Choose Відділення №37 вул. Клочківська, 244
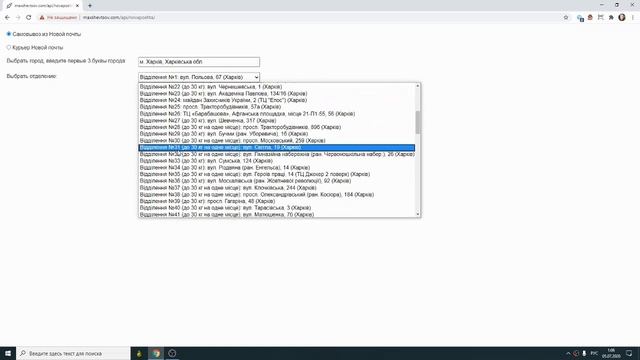Image resolution: width=640 pixels, height=360 pixels. click(277, 188)
